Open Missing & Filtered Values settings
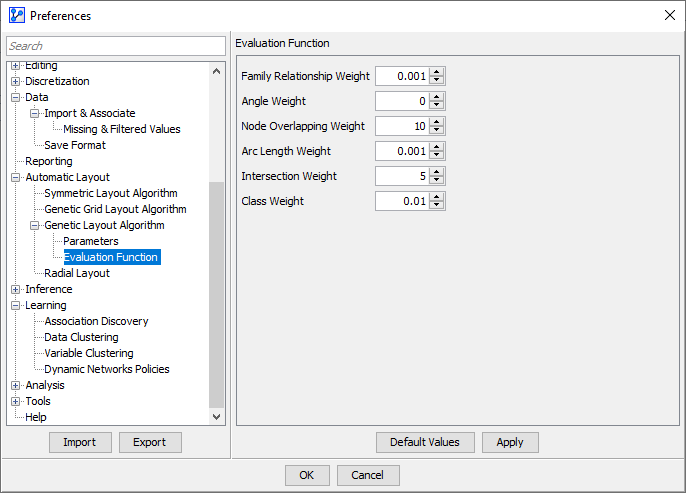The image size is (686, 493). (x=121, y=129)
